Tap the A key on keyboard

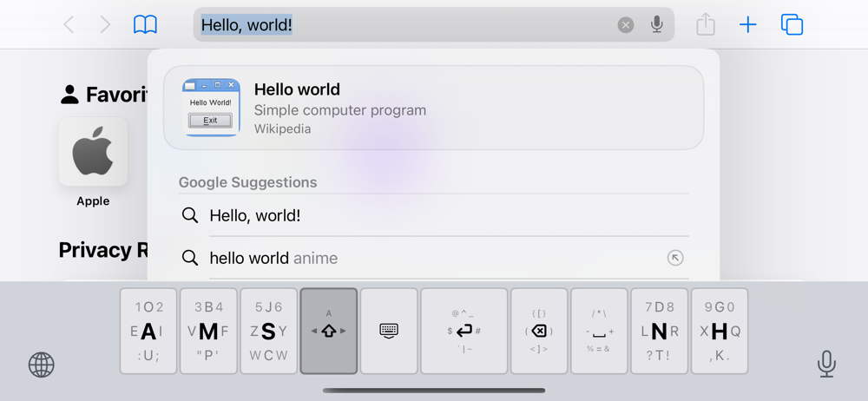click(148, 332)
